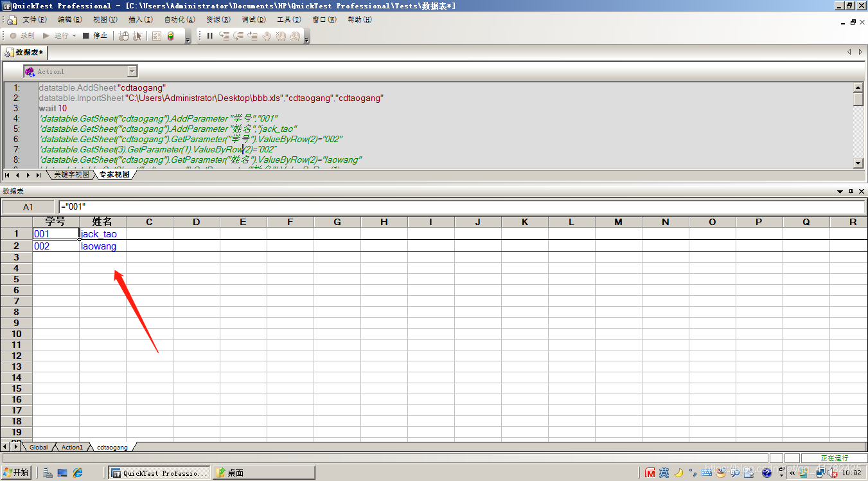
Task: Click the view-tab scroll to first arrow
Action: click(x=7, y=175)
